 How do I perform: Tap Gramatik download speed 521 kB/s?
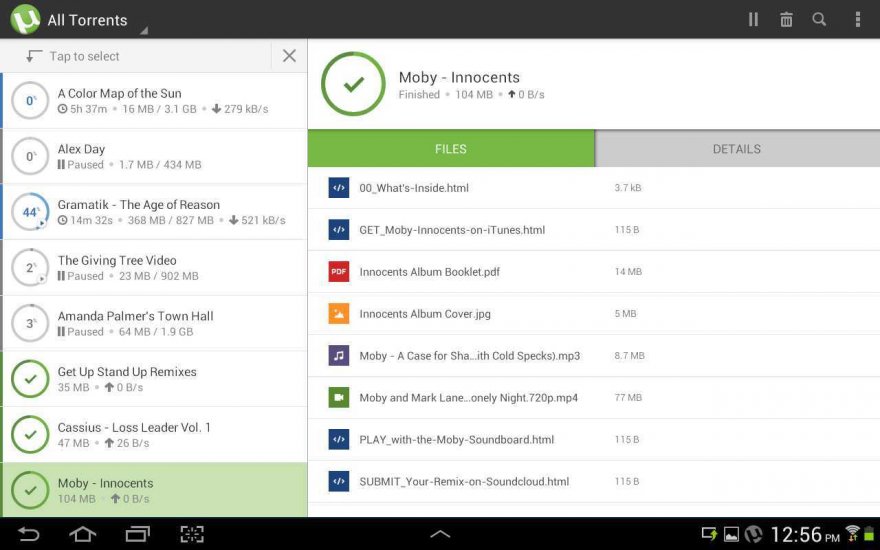click(257, 220)
